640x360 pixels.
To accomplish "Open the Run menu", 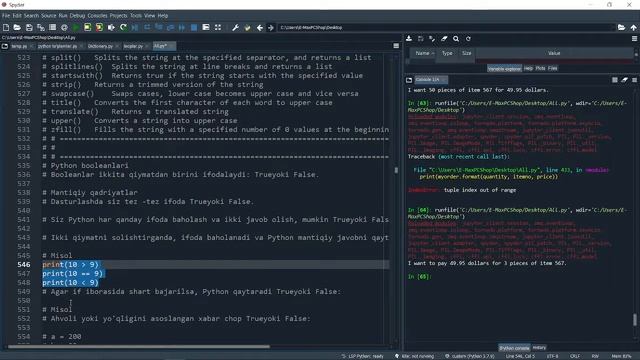I will click(x=63, y=16).
